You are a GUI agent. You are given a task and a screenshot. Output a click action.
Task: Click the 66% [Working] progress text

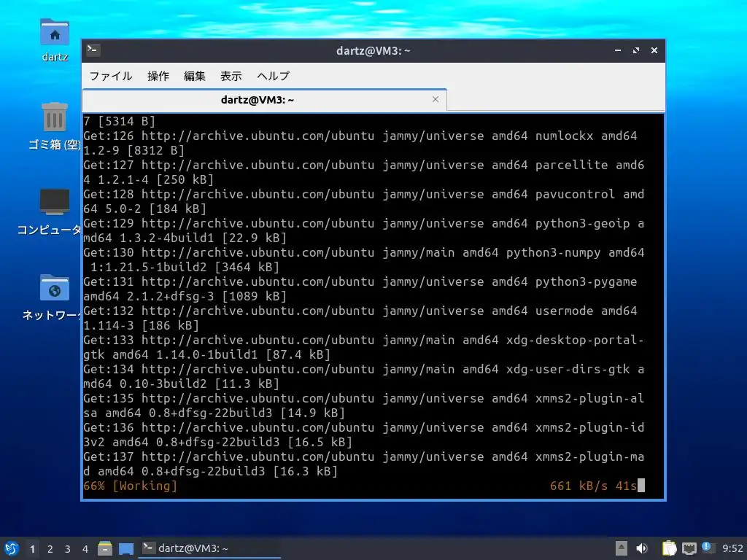pos(130,486)
